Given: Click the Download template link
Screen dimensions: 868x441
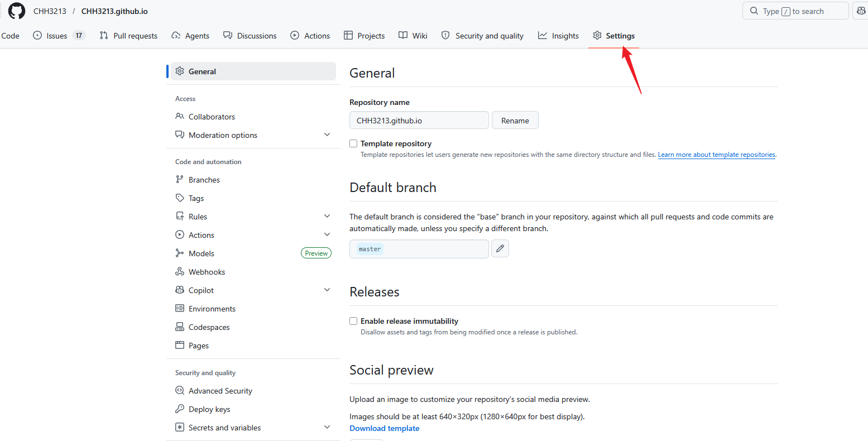Looking at the screenshot, I should pyautogui.click(x=385, y=428).
